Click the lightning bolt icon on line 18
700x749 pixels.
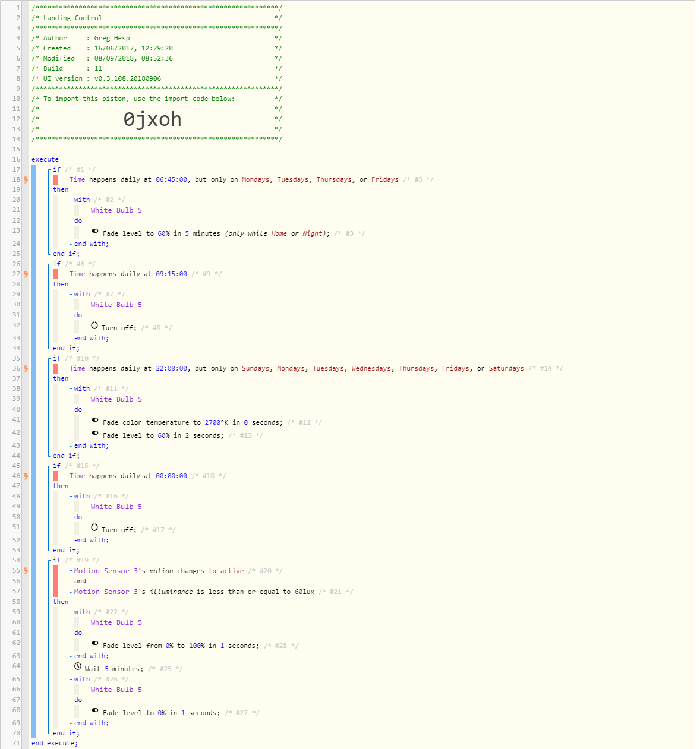coord(26,179)
